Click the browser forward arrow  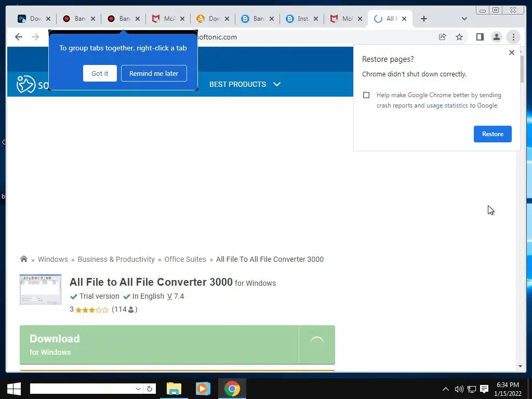[x=35, y=37]
